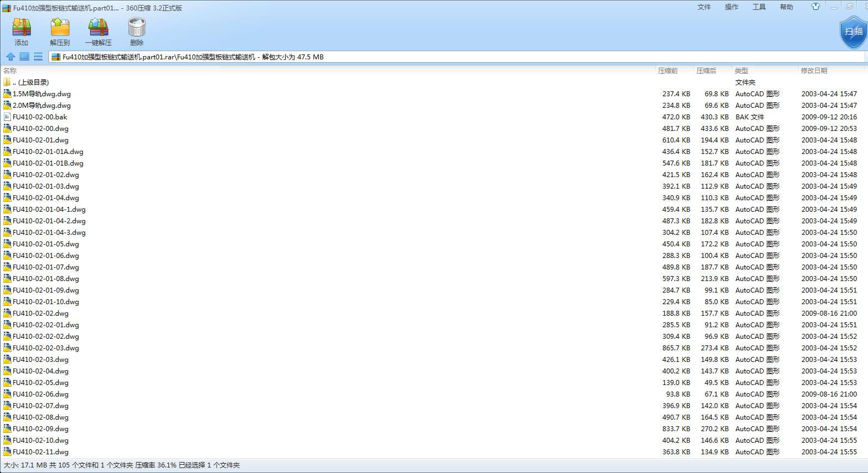Select file FU410-02-01-05.dwg
This screenshot has height=473, width=868.
[46, 244]
